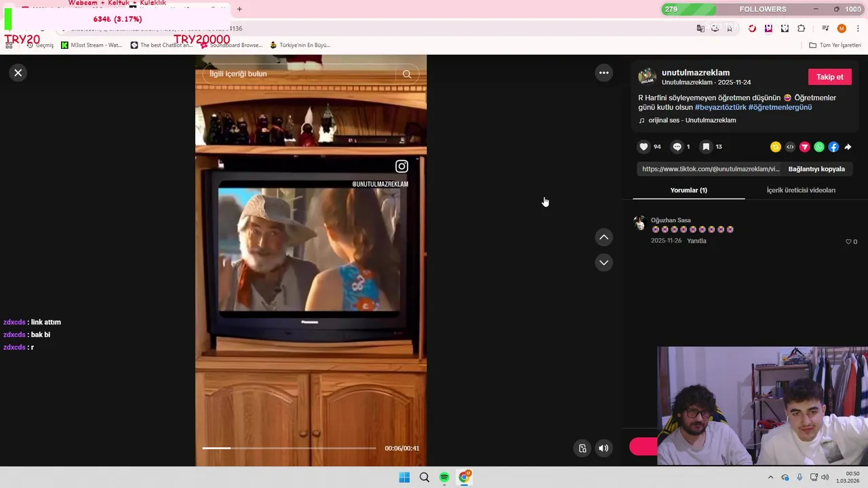The width and height of the screenshot is (868, 488).
Task: Click the 'Takip et' follow button
Action: point(829,77)
